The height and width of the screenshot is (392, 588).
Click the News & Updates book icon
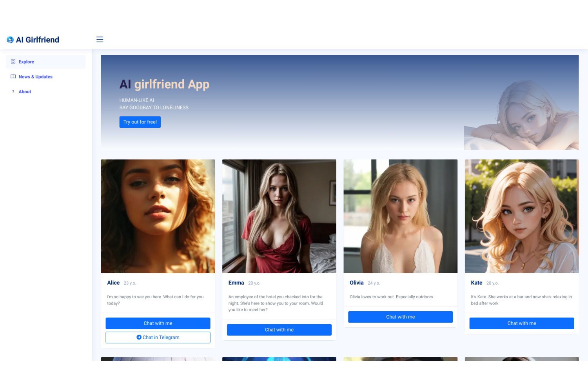point(13,76)
